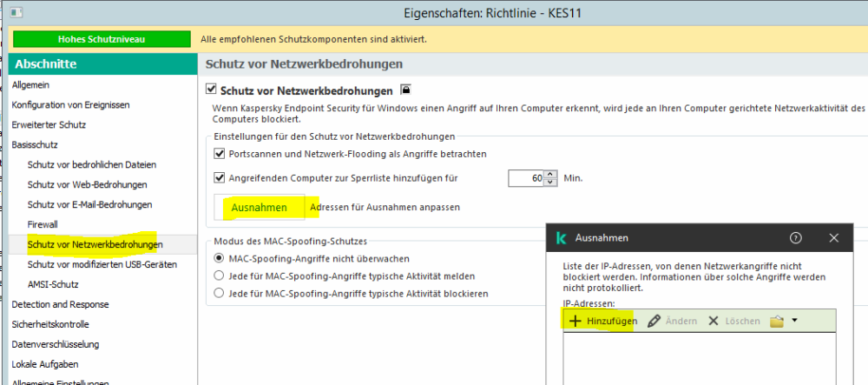Click the window icon in the title bar
Viewport: 868px width, 385px height.
pos(17,10)
